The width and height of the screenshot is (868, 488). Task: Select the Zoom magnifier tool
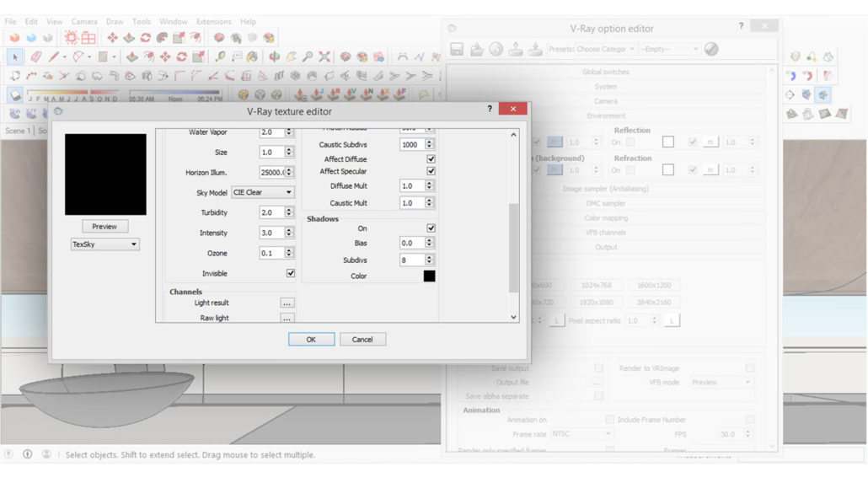pyautogui.click(x=308, y=57)
